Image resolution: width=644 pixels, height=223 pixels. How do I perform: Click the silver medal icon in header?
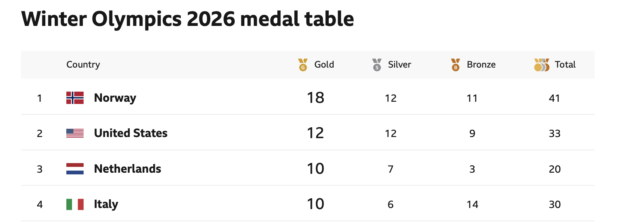pos(377,65)
